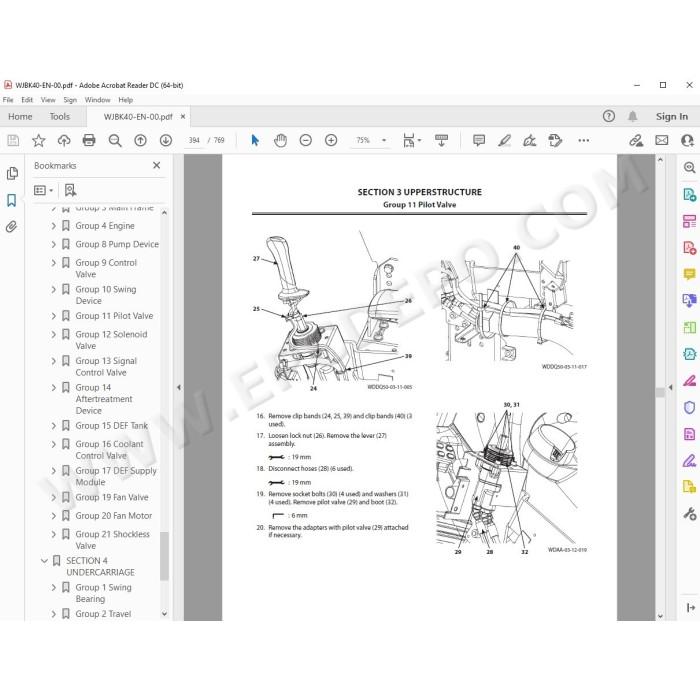700x700 pixels.
Task: Click the Save file icon
Action: coord(13,141)
